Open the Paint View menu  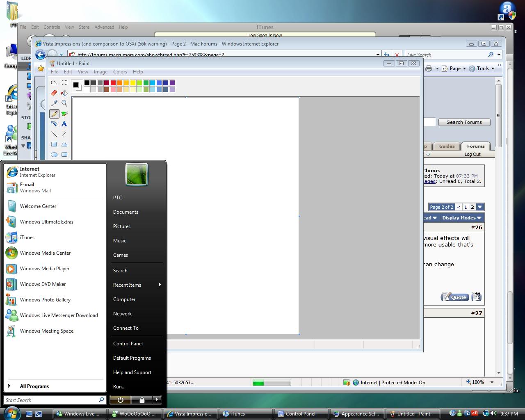pos(83,72)
